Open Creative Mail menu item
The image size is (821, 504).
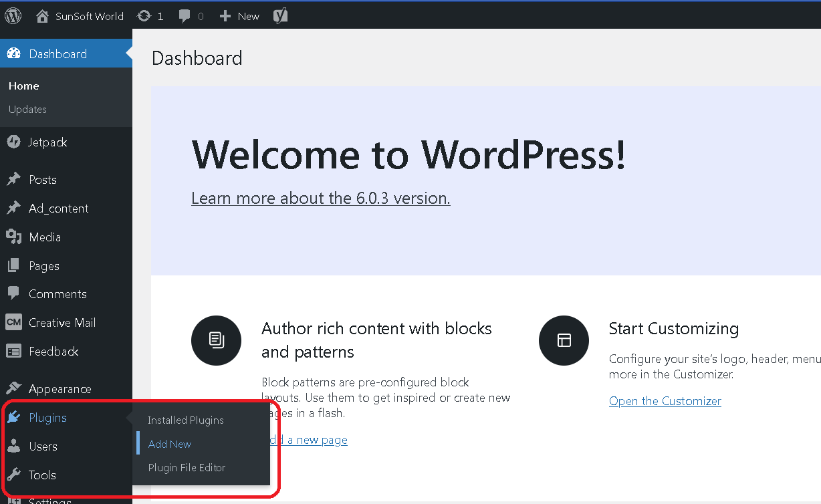click(66, 322)
